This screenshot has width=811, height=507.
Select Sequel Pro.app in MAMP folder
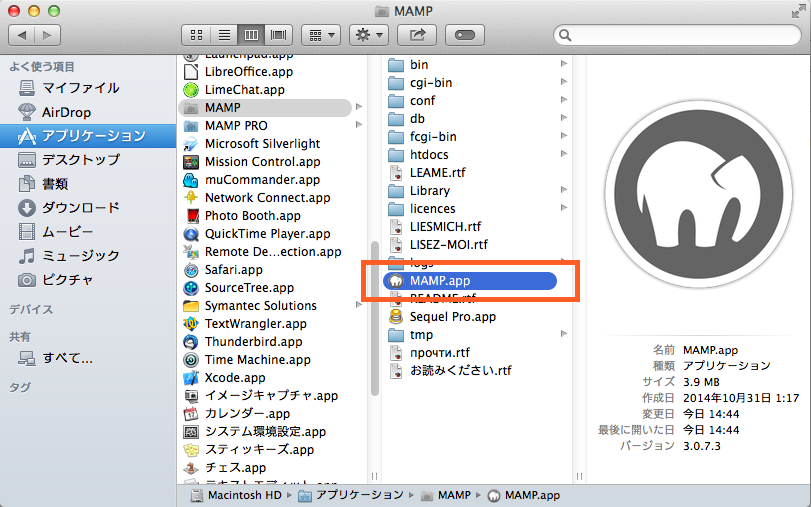(x=452, y=316)
